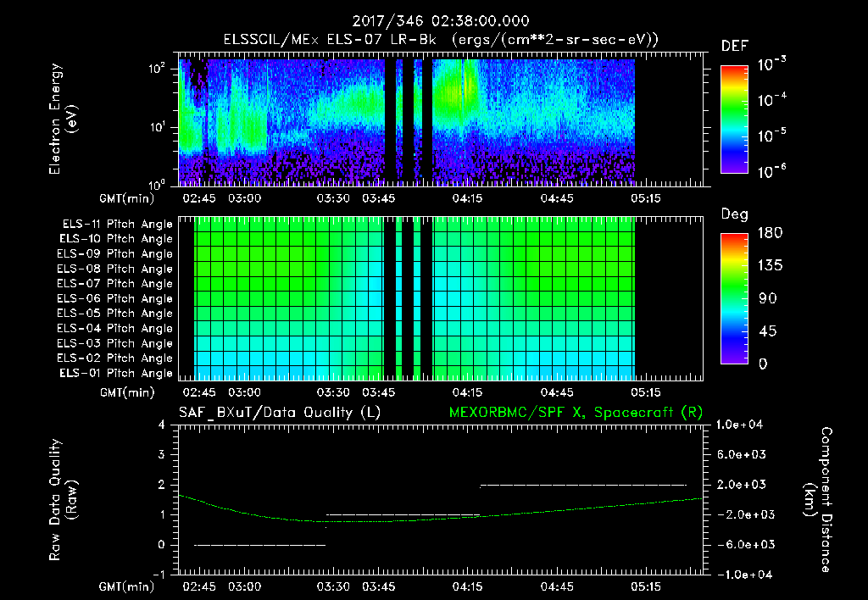Click 05:15 tick under the pitch angle panel

click(646, 393)
